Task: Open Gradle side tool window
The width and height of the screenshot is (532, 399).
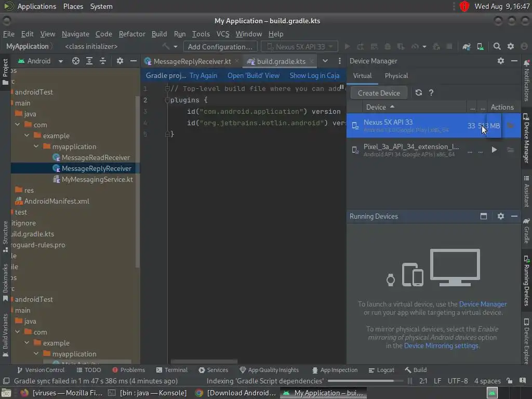Action: (527, 231)
